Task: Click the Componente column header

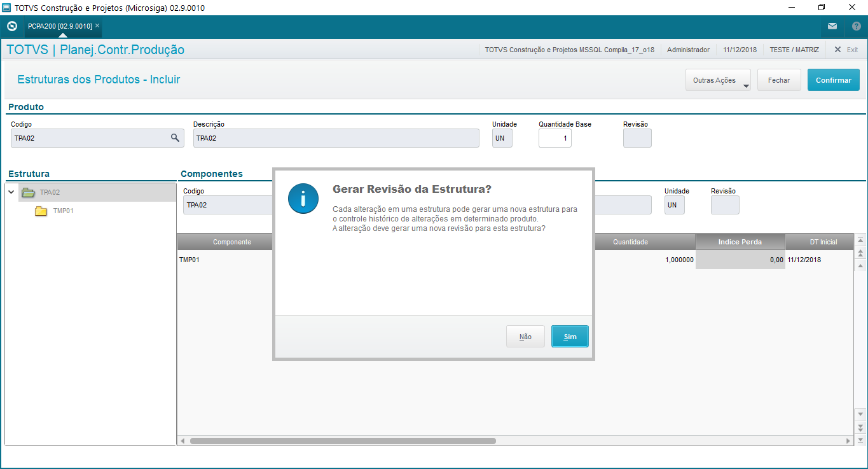Action: point(231,242)
